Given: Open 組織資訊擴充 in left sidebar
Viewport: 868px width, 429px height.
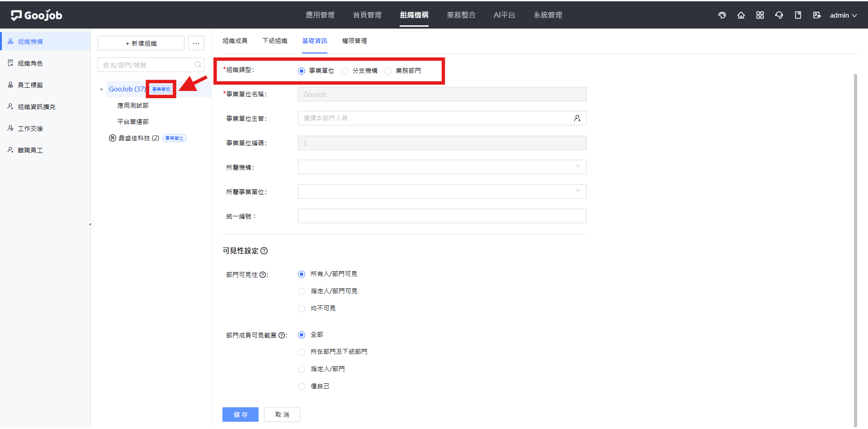Looking at the screenshot, I should click(x=45, y=106).
